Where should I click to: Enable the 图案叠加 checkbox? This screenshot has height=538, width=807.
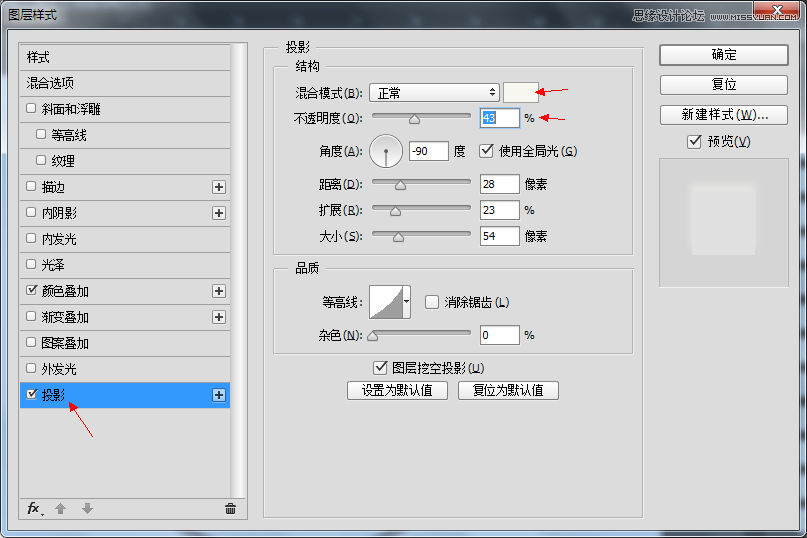pos(31,342)
